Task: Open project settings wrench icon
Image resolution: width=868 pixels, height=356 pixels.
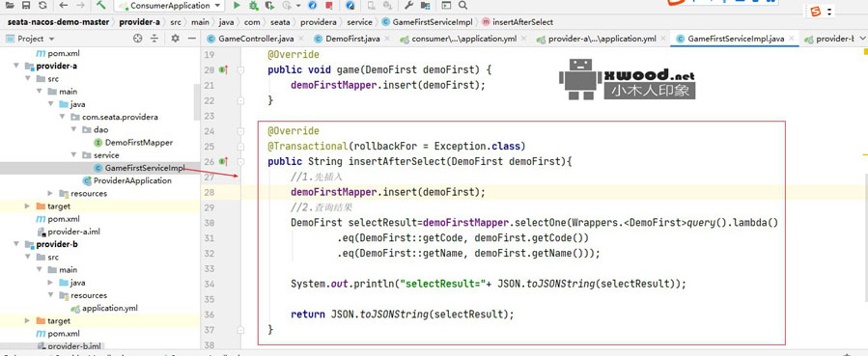Action: (409, 6)
